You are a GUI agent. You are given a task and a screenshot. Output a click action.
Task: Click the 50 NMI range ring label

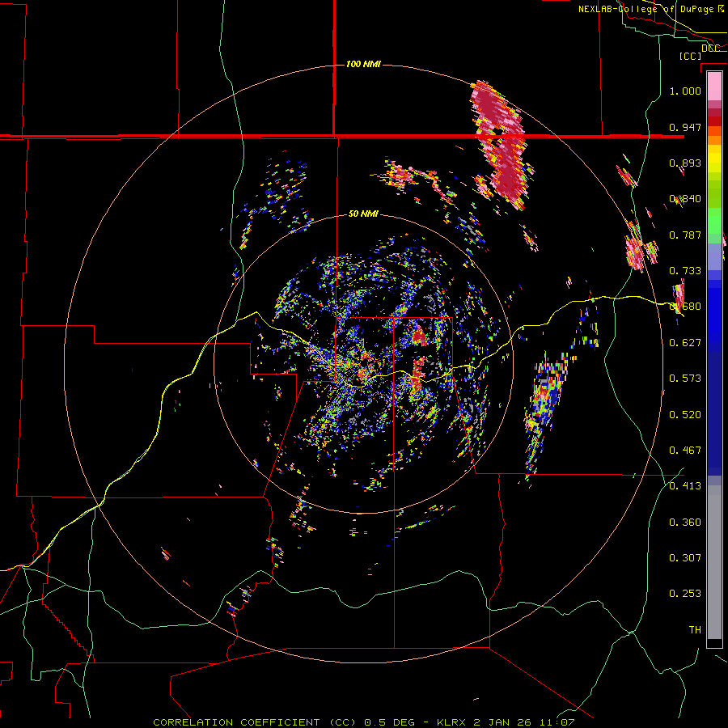tap(363, 214)
